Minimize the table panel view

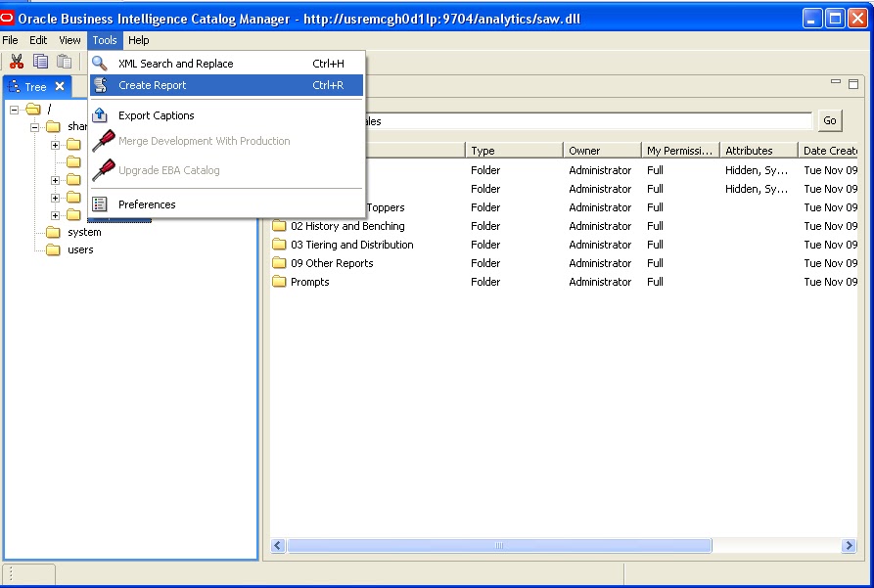pos(836,82)
